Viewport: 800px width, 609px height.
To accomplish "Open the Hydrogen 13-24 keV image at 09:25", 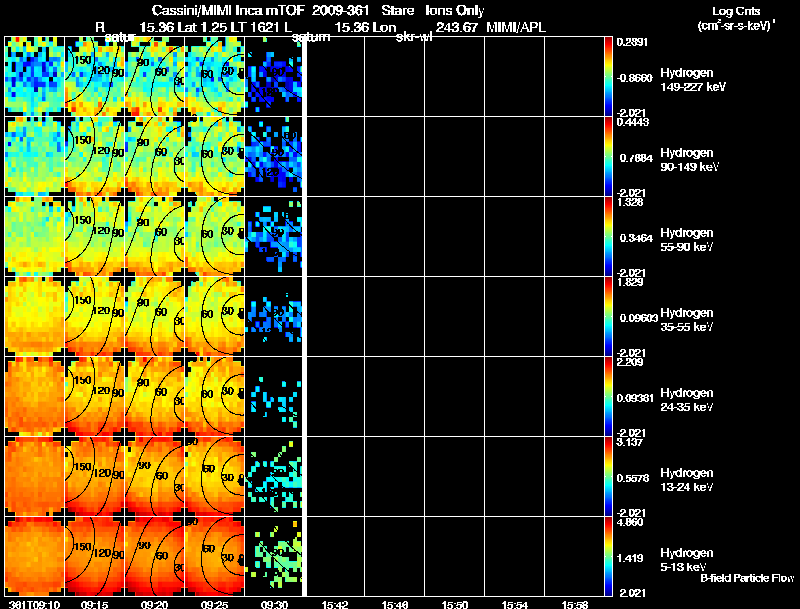I will 215,477.
